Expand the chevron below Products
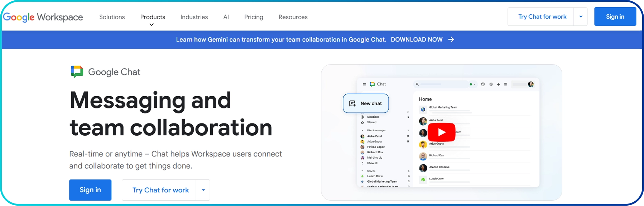The width and height of the screenshot is (644, 206). point(152,25)
